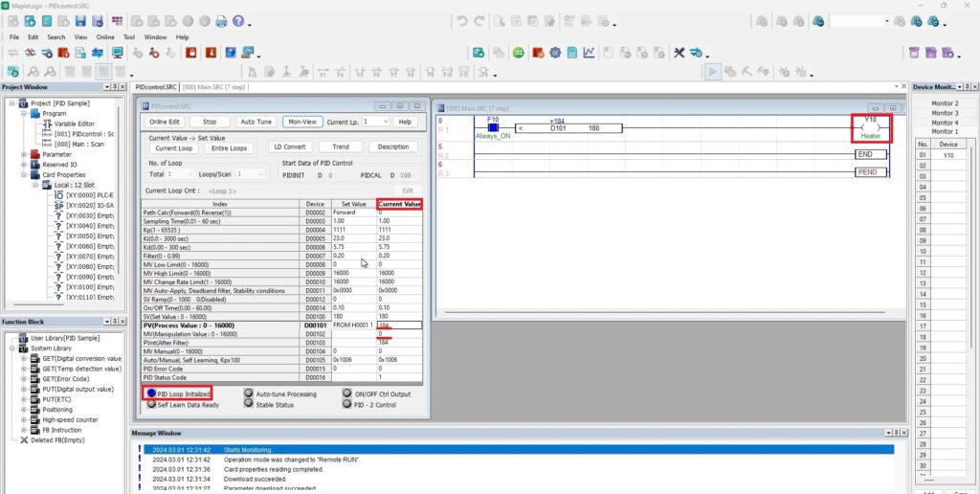Collapse the Card Properties tree node

tap(24, 175)
